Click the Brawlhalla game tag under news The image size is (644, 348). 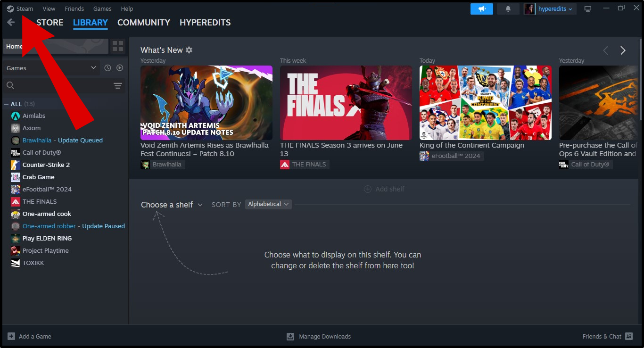pyautogui.click(x=163, y=165)
